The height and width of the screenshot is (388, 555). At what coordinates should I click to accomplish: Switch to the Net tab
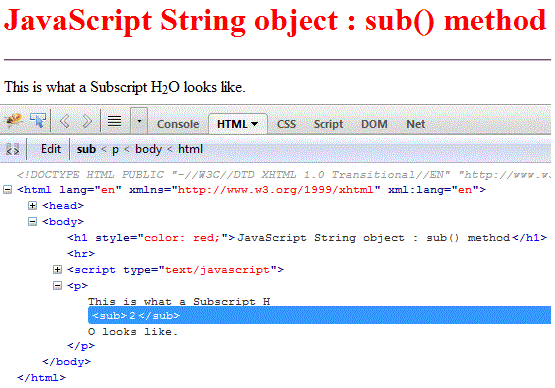(x=416, y=124)
